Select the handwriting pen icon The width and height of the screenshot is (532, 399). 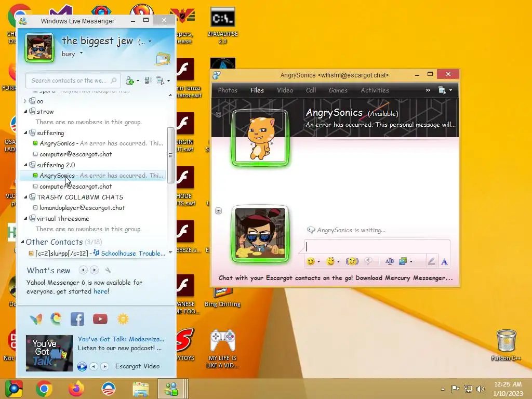click(431, 261)
